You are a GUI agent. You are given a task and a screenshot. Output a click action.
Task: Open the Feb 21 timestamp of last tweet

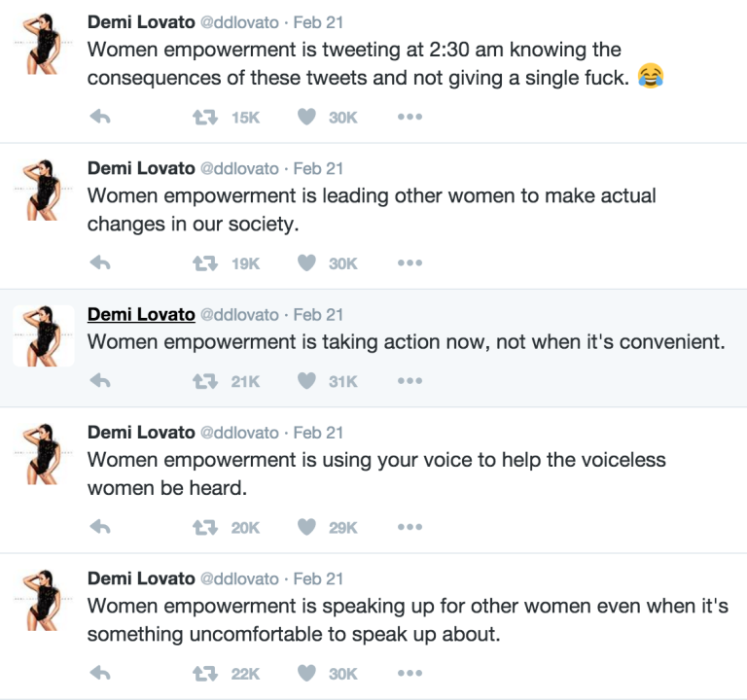tap(318, 578)
